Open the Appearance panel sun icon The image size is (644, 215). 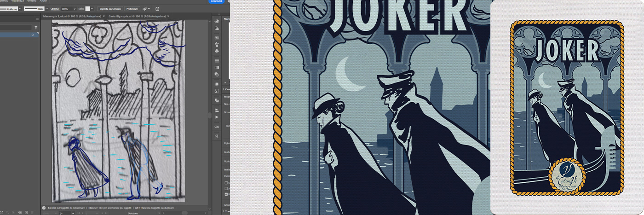click(x=217, y=84)
